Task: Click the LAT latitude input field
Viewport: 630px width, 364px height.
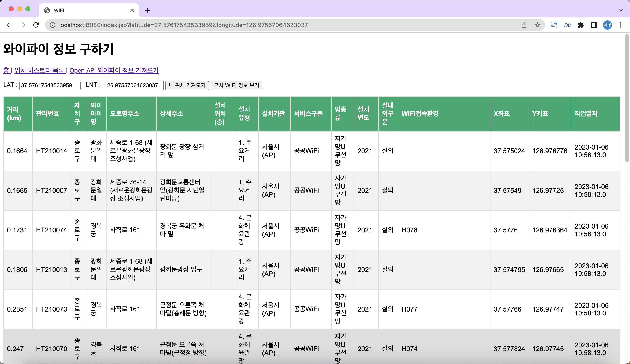Action: click(50, 85)
